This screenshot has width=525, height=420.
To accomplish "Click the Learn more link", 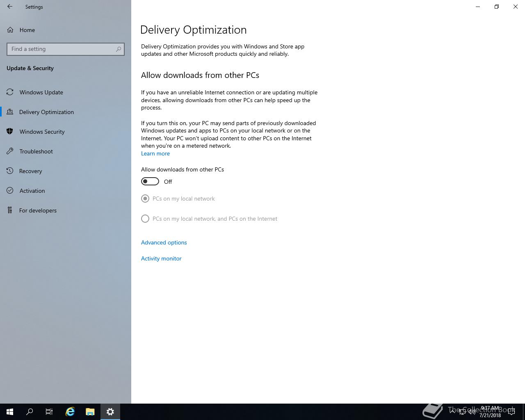I will pos(155,153).
